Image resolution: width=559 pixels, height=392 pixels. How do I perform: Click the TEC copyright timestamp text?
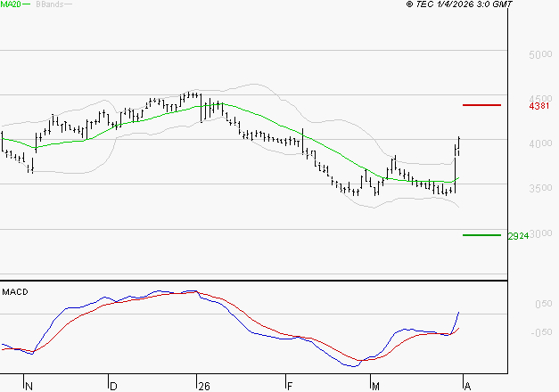click(459, 4)
